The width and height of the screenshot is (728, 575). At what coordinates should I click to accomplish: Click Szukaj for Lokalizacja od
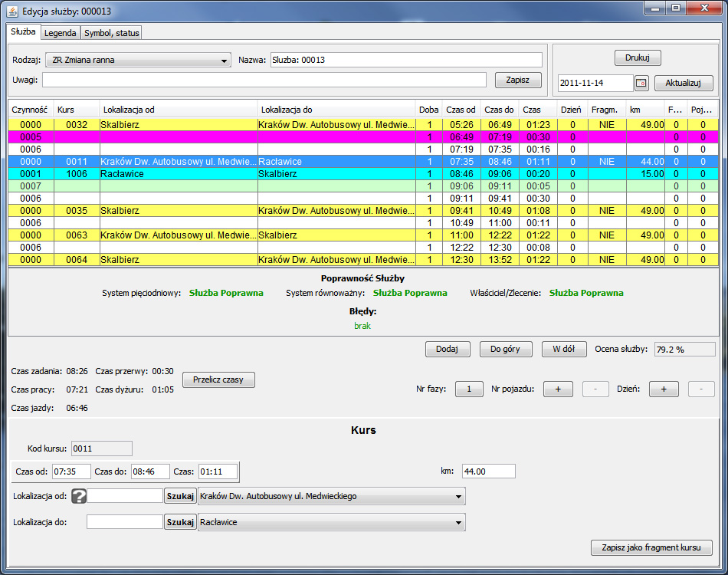pyautogui.click(x=180, y=496)
